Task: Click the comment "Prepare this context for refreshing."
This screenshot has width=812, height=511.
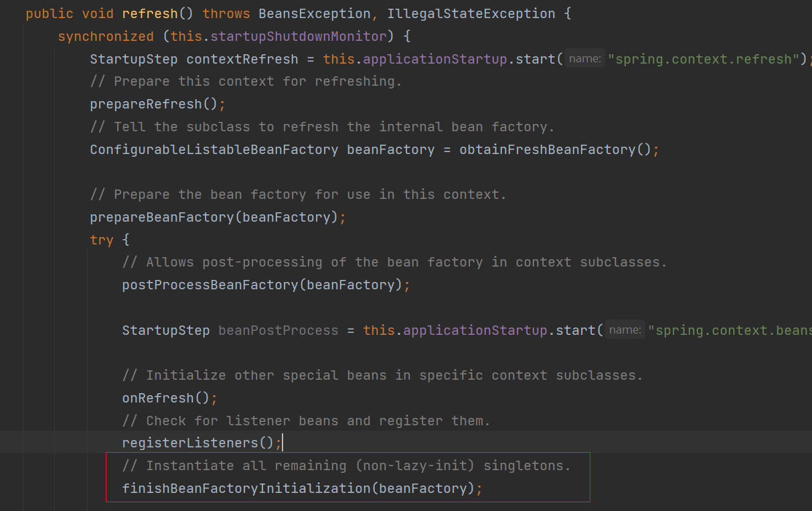Action: (x=246, y=82)
